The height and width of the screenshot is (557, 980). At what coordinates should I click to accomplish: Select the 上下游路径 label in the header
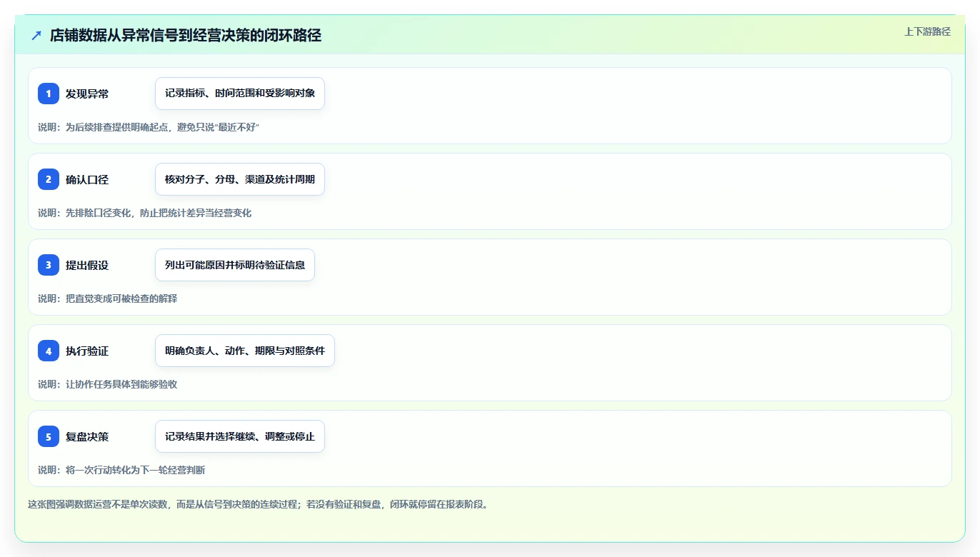click(927, 31)
